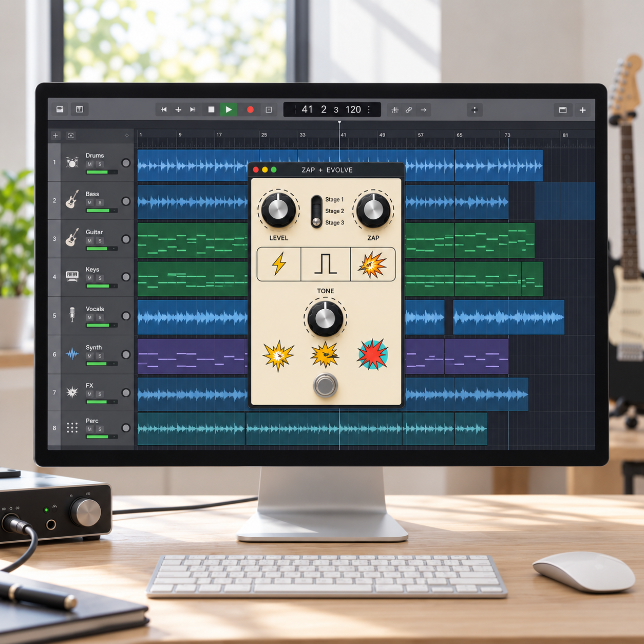Adjust the Bass track volume slider
644x644 pixels.
pos(102,211)
